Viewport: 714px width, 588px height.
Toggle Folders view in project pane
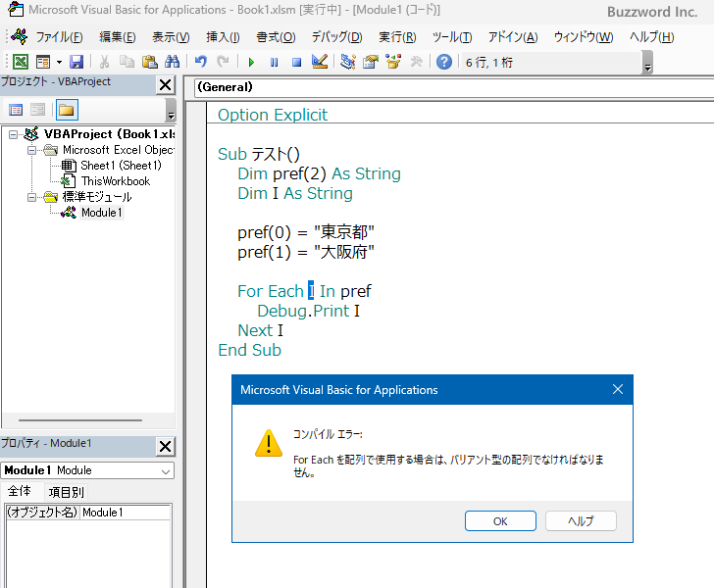click(x=67, y=110)
